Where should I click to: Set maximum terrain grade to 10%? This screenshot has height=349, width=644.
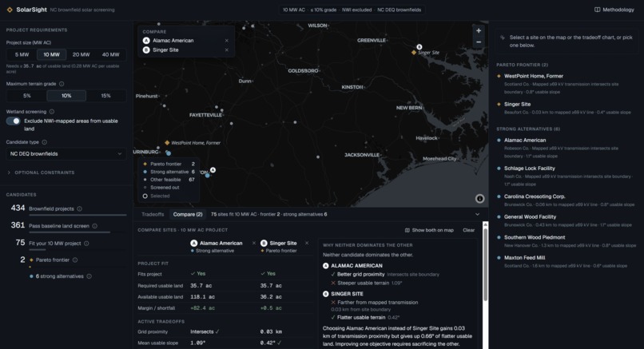[x=66, y=96]
